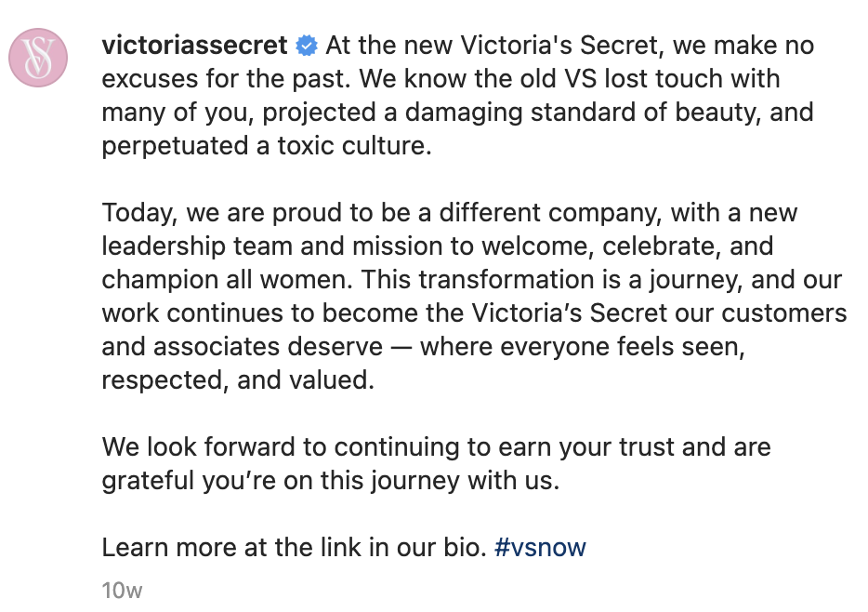Image resolution: width=868 pixels, height=612 pixels.
Task: Open the Victoria's Secret profile avatar
Action: tap(38, 58)
